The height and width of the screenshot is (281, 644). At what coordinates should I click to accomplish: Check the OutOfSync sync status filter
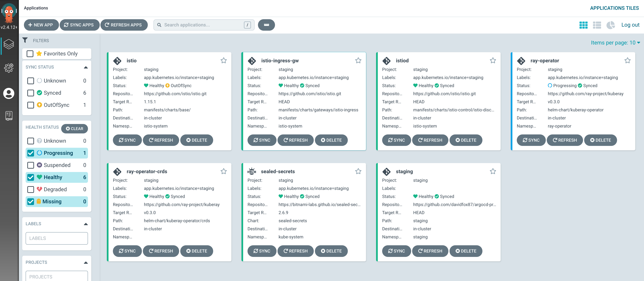click(x=30, y=105)
